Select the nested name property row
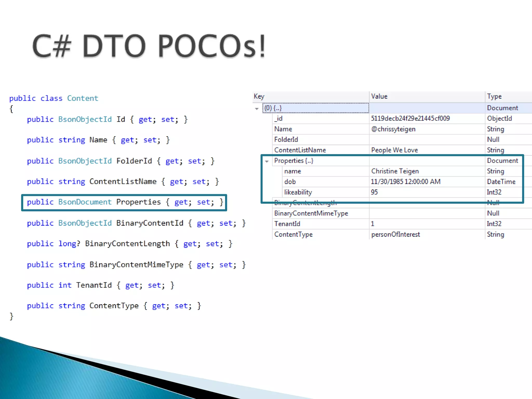 (x=292, y=171)
